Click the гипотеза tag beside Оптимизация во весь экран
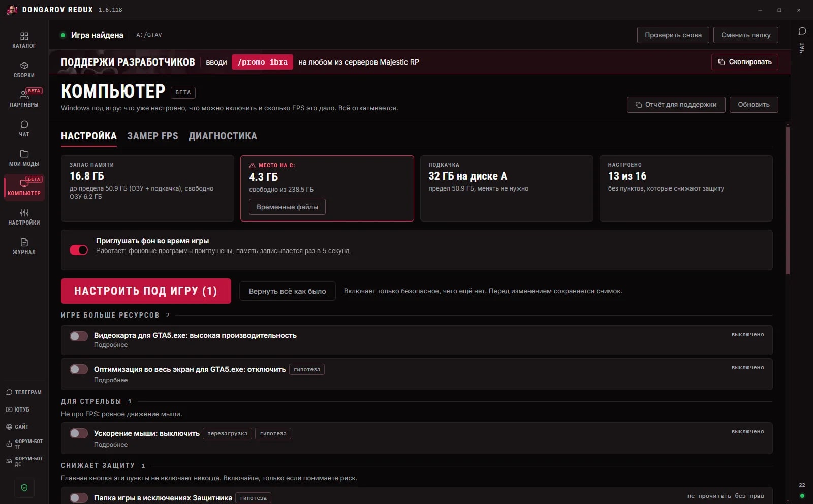The image size is (813, 504). tap(307, 369)
